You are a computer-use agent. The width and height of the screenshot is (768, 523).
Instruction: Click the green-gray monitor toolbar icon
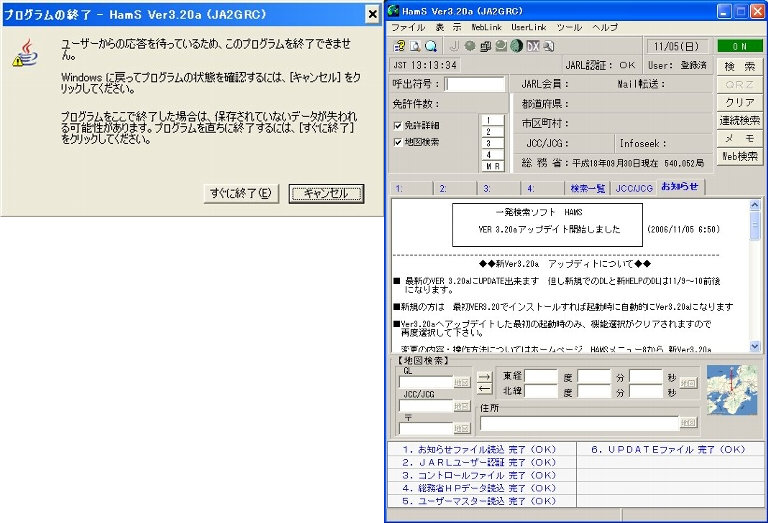tap(501, 46)
